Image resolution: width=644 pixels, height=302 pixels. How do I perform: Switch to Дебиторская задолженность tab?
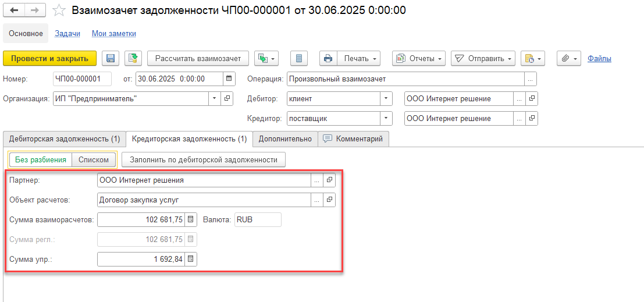pos(65,139)
